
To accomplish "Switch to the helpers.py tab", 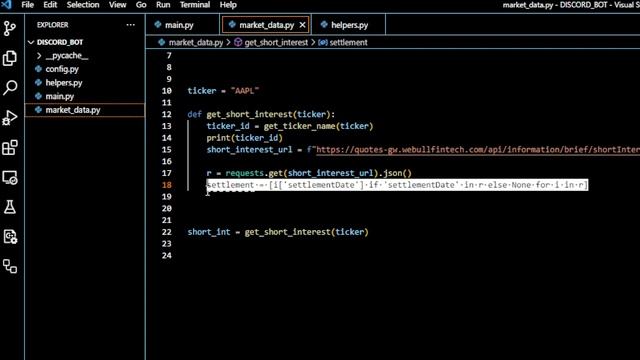I will coord(349,25).
